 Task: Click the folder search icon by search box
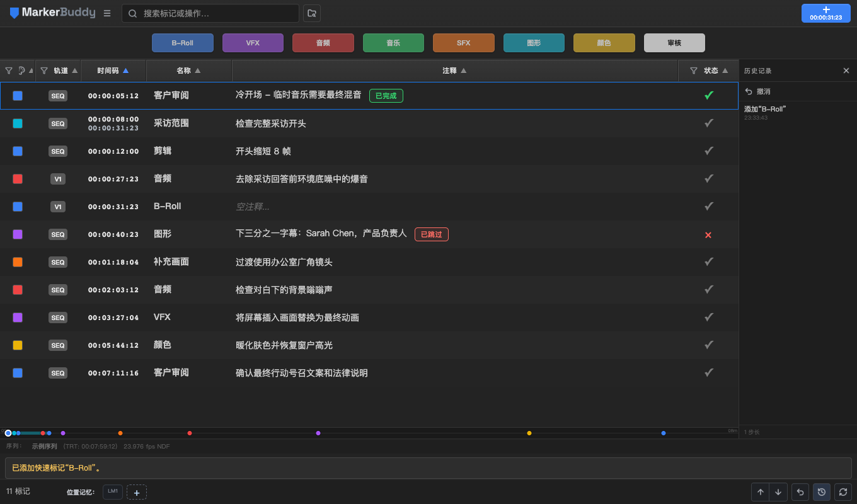point(312,13)
